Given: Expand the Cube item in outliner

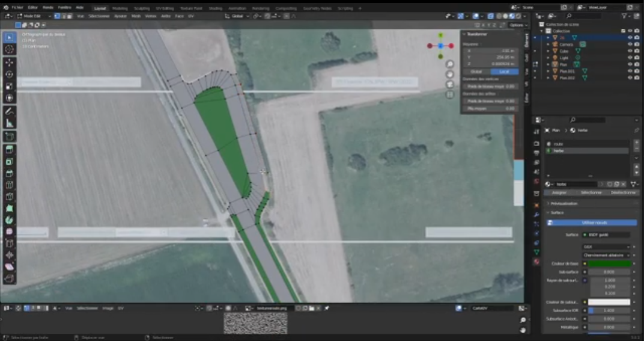Looking at the screenshot, I should pyautogui.click(x=548, y=51).
